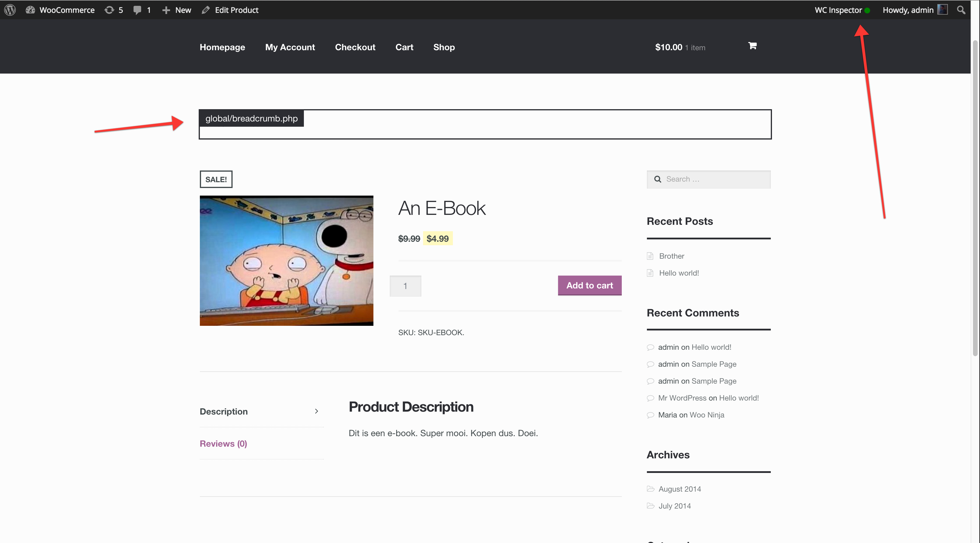The image size is (980, 543).
Task: Open comments bubble showing 1
Action: tap(142, 10)
